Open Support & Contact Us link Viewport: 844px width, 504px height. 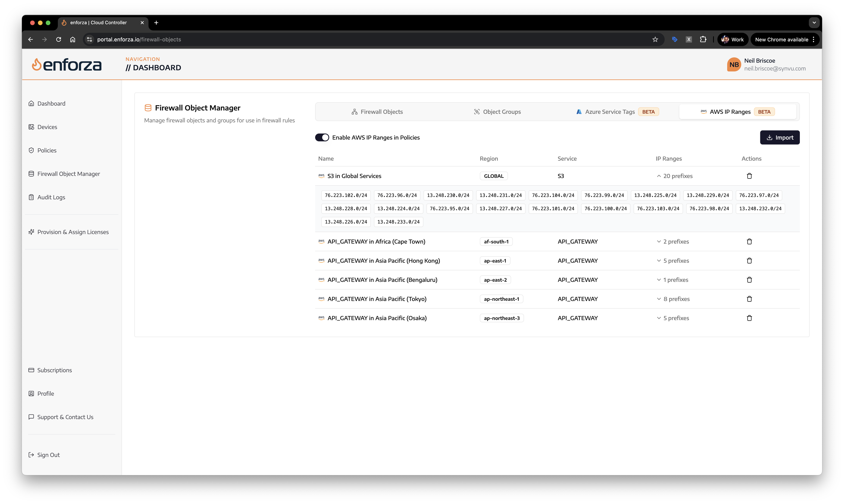65,417
